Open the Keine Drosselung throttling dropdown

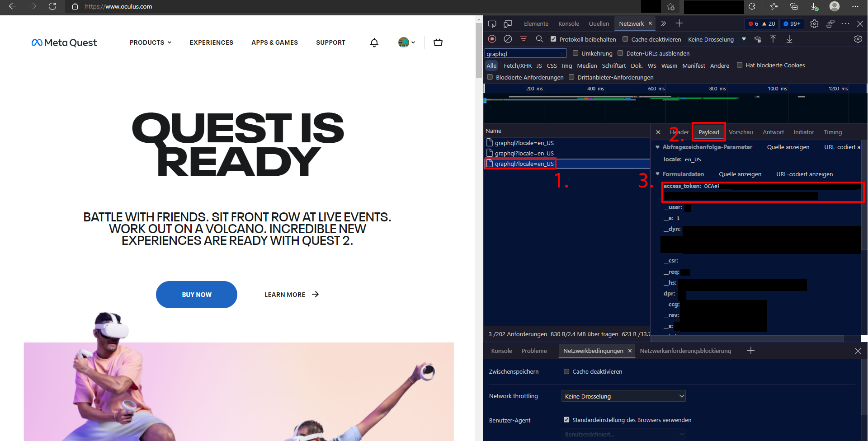click(717, 39)
